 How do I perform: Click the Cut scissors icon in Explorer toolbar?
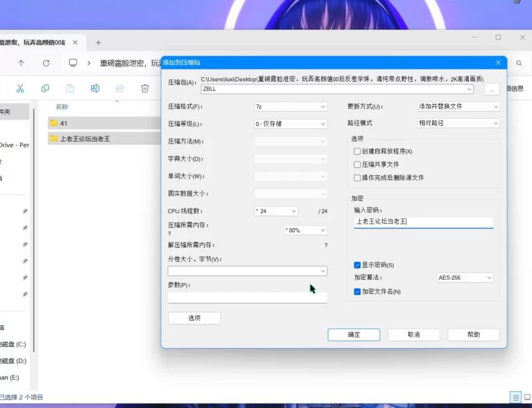point(20,88)
